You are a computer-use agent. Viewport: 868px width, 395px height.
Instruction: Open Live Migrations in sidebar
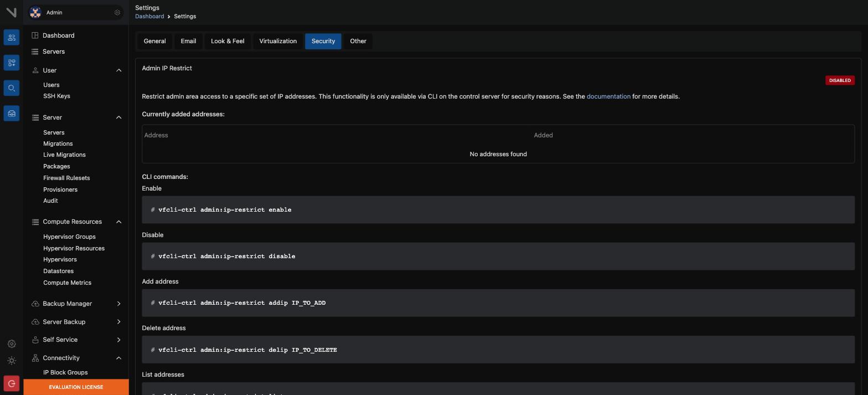(64, 155)
